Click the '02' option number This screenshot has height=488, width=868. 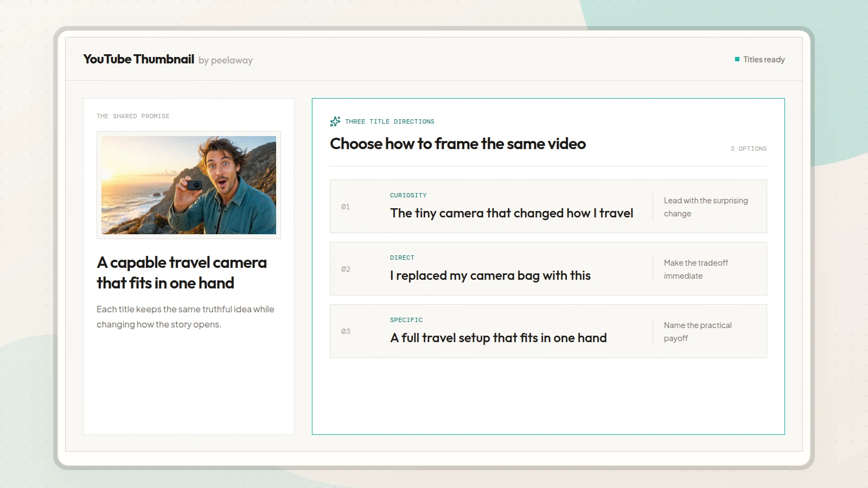pyautogui.click(x=346, y=269)
